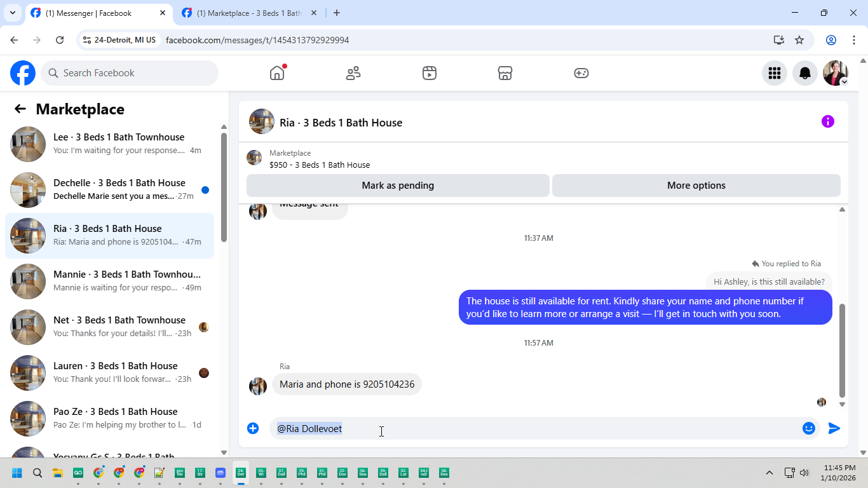Open the account profile picture menu
This screenshot has height=488, width=868.
(x=836, y=73)
